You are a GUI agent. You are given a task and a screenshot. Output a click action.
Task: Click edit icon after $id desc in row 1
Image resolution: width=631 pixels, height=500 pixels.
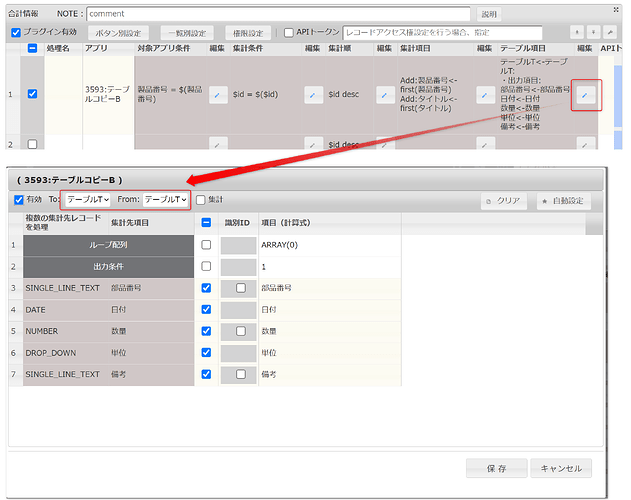pos(384,94)
